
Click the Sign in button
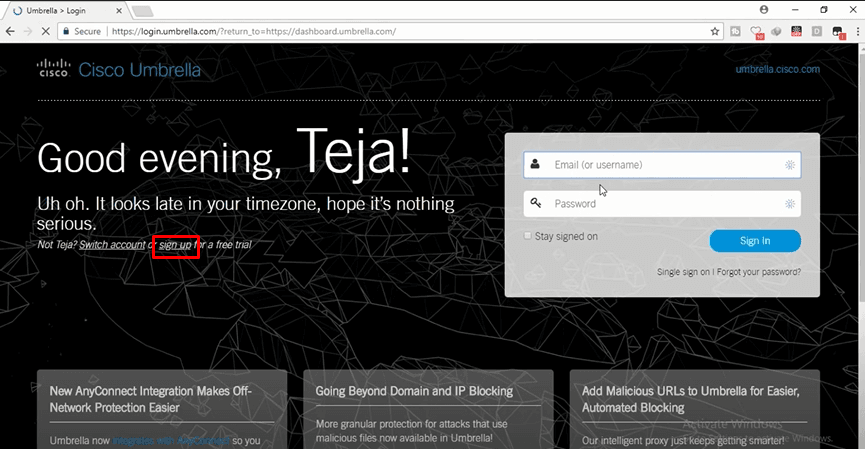pyautogui.click(x=755, y=240)
